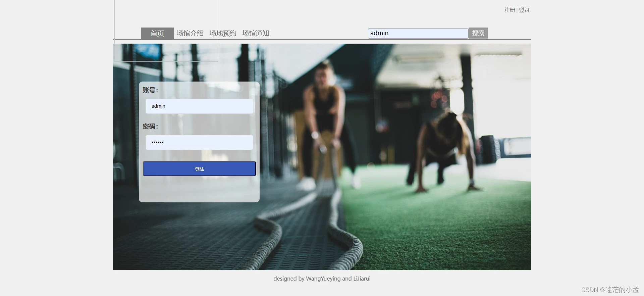This screenshot has width=644, height=296.
Task: Open the 首页 navigation tab
Action: click(157, 33)
